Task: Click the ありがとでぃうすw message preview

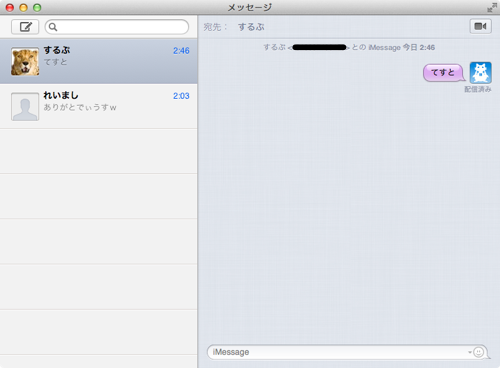Action: click(x=80, y=107)
